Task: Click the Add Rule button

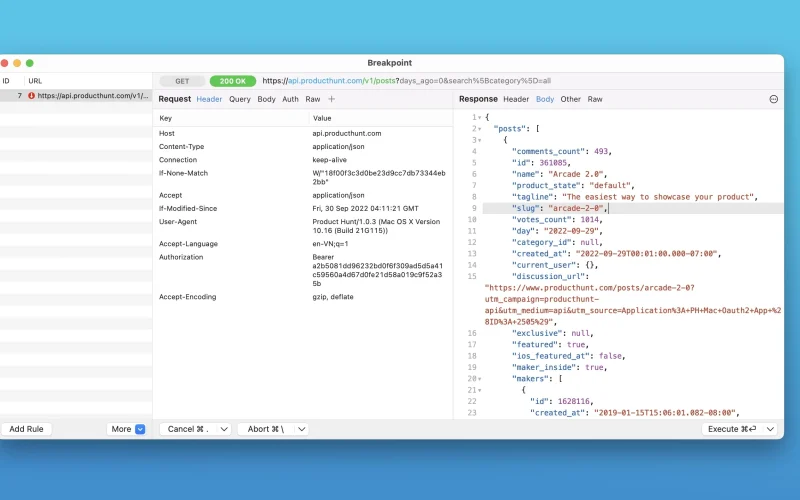Action: [x=27, y=429]
